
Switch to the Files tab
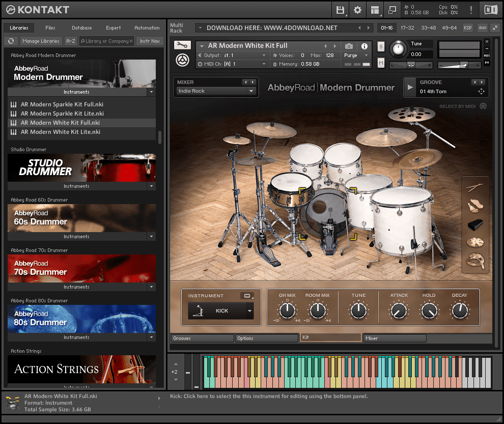click(50, 27)
